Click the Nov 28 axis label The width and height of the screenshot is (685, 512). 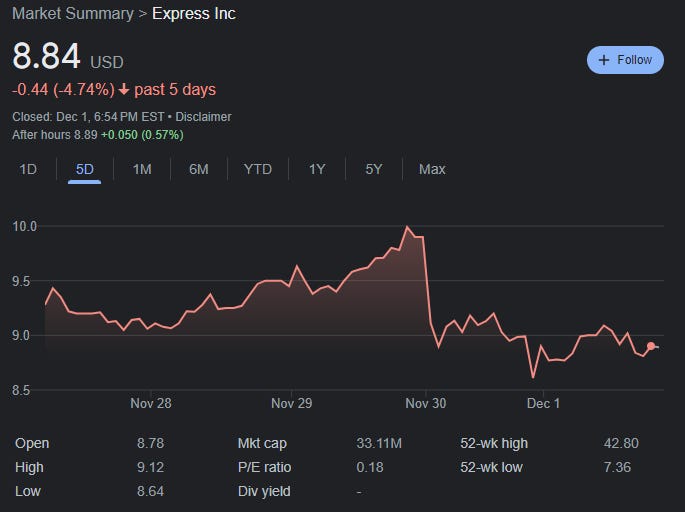coord(151,403)
